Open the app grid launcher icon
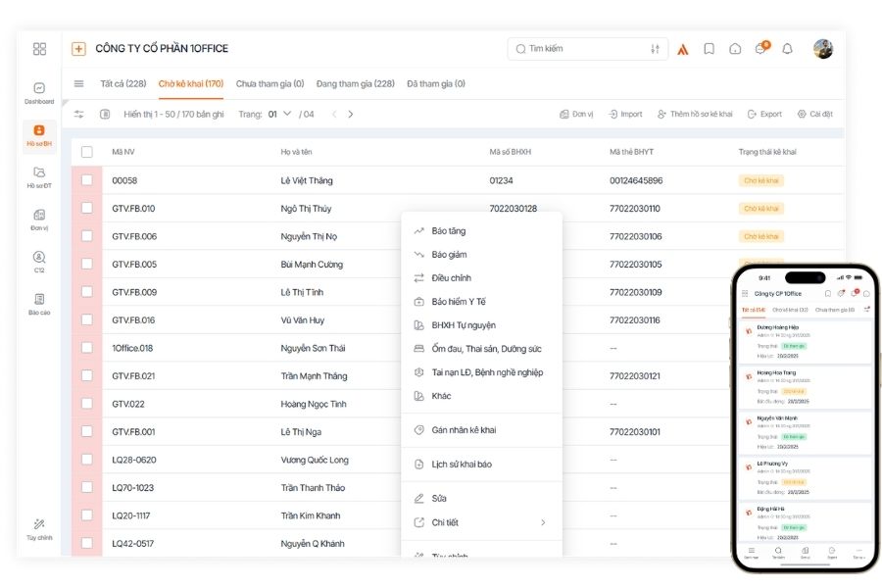Screen dimensions: 882x588 point(39,49)
